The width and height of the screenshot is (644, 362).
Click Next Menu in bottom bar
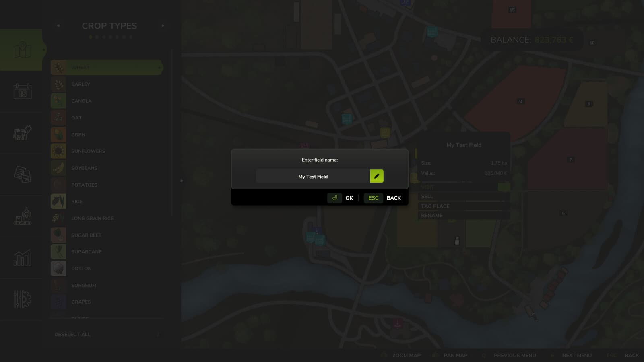(577, 355)
